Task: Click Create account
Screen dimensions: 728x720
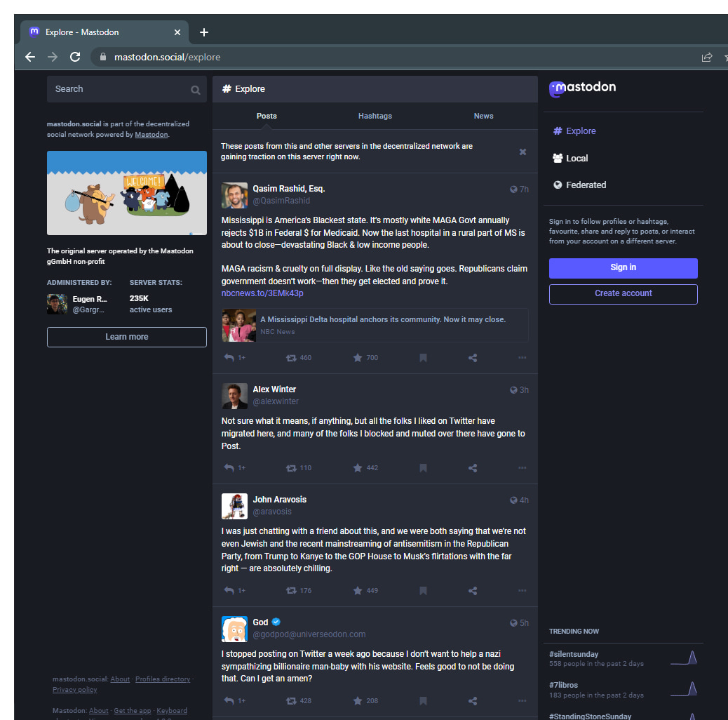Action: click(623, 293)
